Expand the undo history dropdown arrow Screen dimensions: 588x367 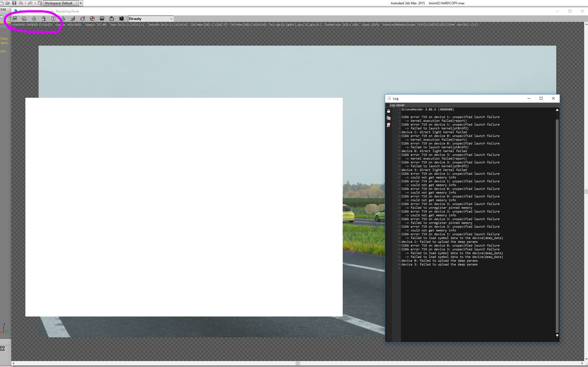[25, 3]
